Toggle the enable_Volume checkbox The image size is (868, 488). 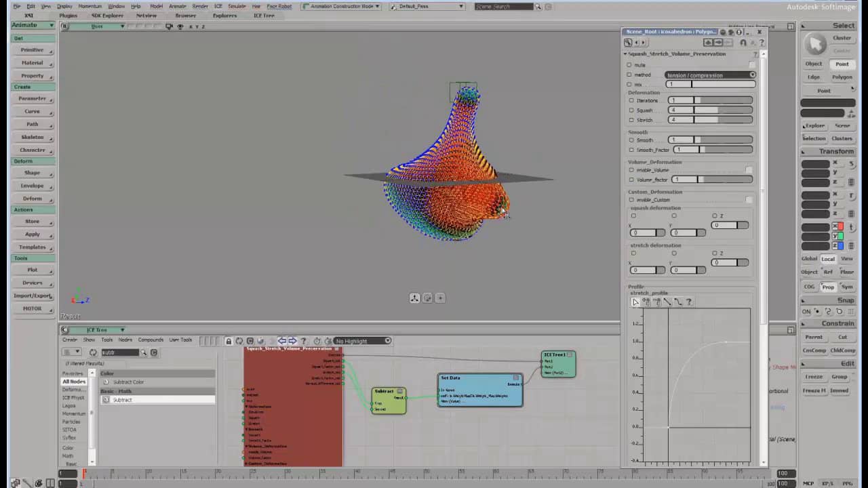749,170
